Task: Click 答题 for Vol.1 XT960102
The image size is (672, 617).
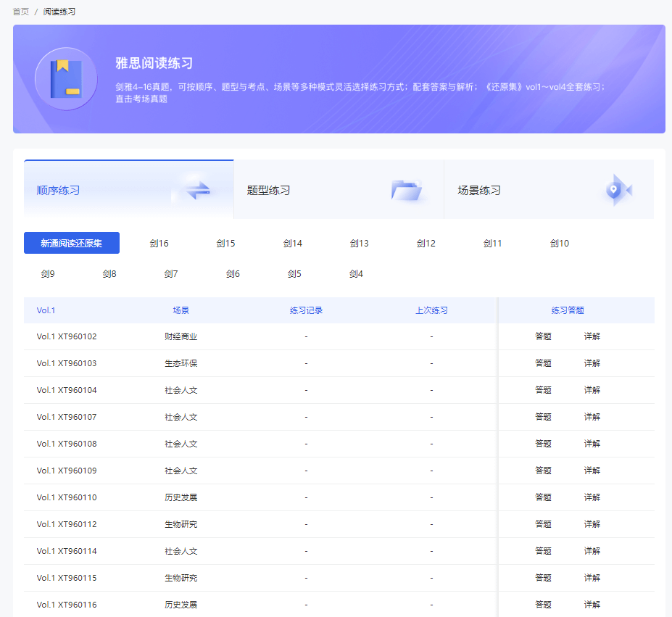Action: (543, 336)
